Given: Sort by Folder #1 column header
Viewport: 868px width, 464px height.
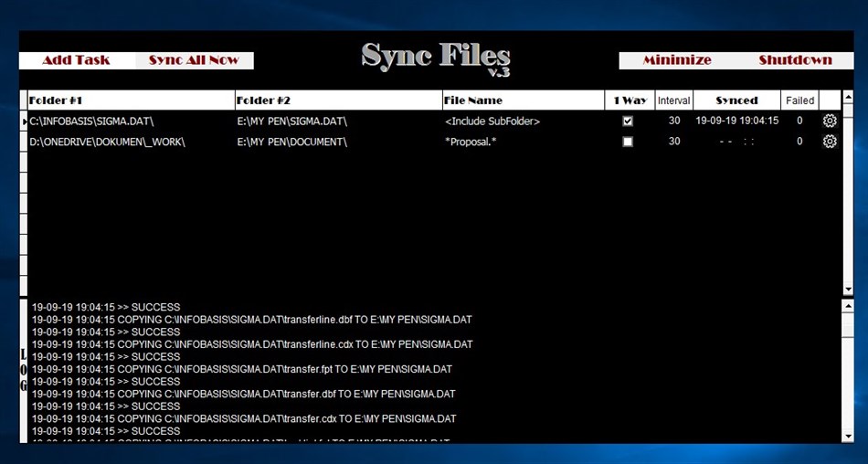Looking at the screenshot, I should coord(132,100).
